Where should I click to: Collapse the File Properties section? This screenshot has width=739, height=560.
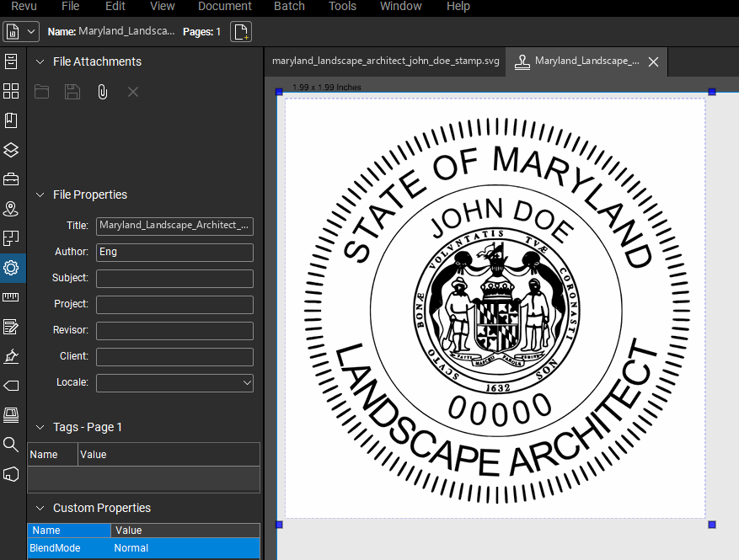click(40, 195)
